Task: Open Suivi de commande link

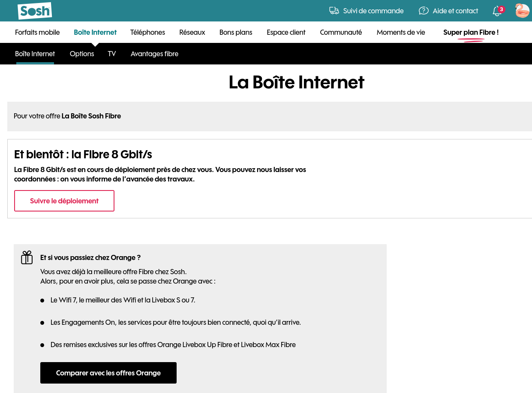Action: (373, 11)
